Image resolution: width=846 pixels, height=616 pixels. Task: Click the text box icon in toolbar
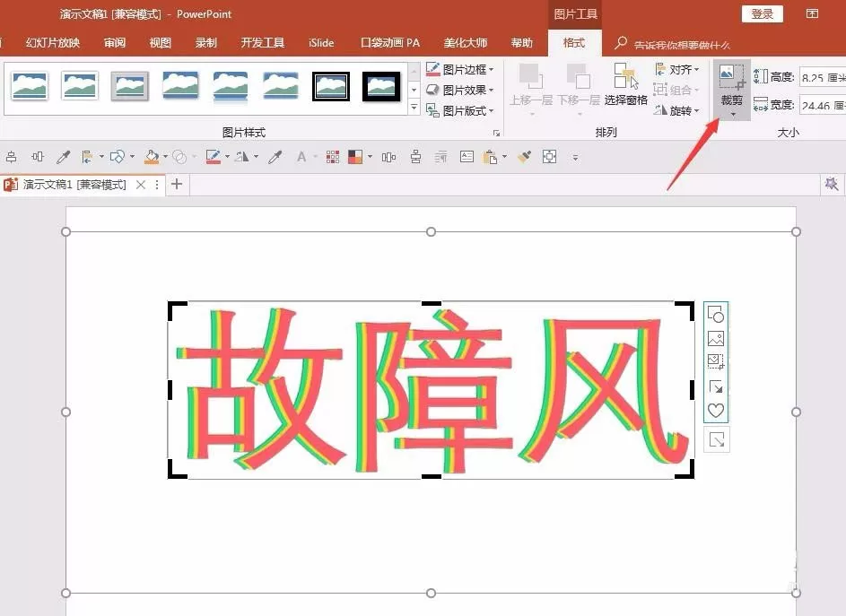click(467, 157)
